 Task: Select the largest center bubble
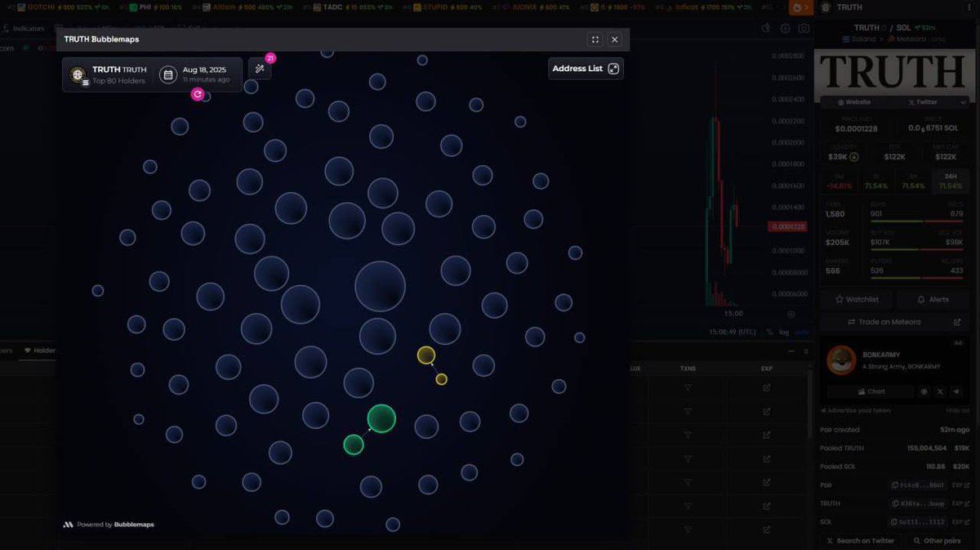pyautogui.click(x=380, y=286)
